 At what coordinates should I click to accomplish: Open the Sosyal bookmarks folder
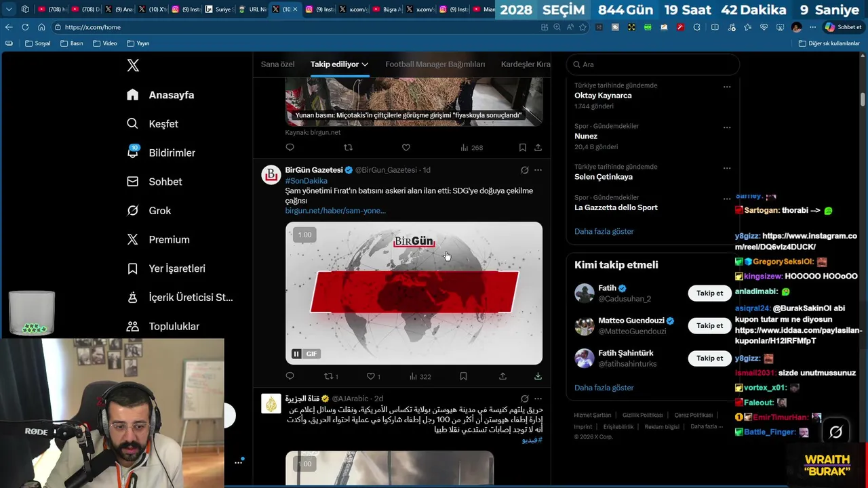pyautogui.click(x=38, y=43)
